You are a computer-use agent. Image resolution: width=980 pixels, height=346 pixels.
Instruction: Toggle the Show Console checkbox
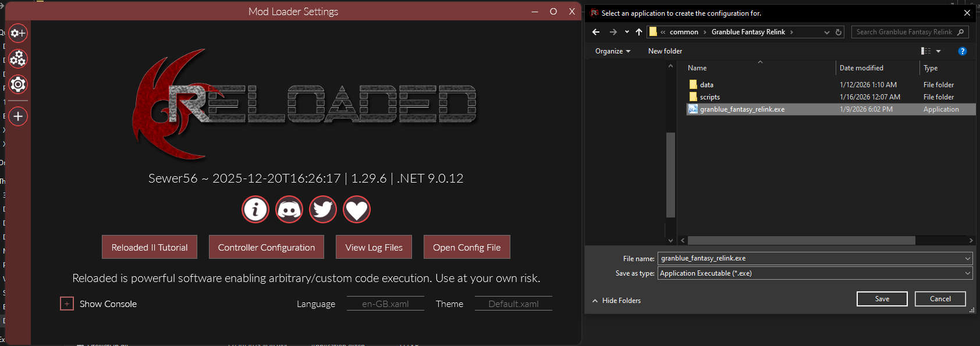tap(67, 304)
